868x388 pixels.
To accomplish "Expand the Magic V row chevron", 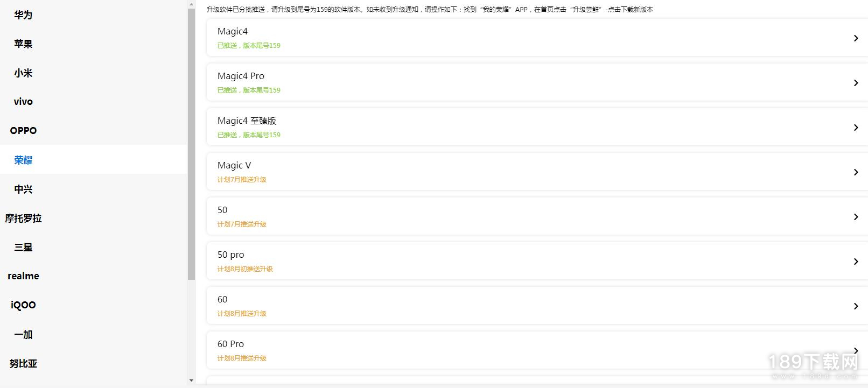I will (856, 172).
